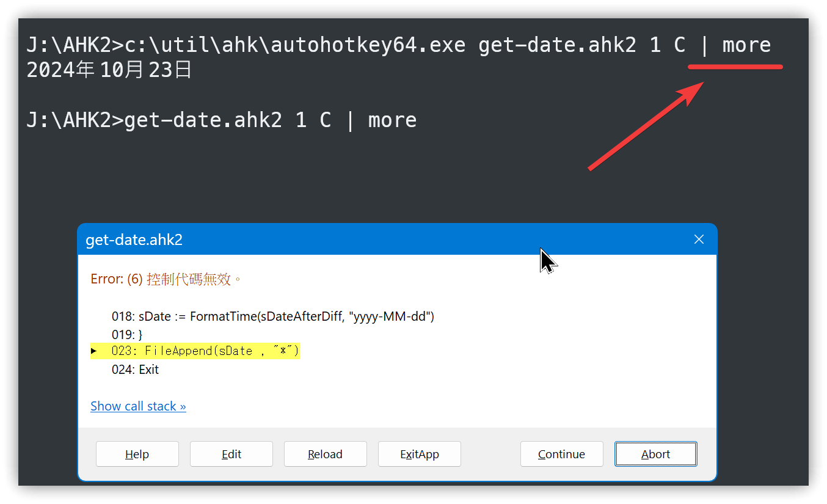The image size is (827, 504).
Task: Reload the get-date.ahk2 script
Action: point(325,454)
